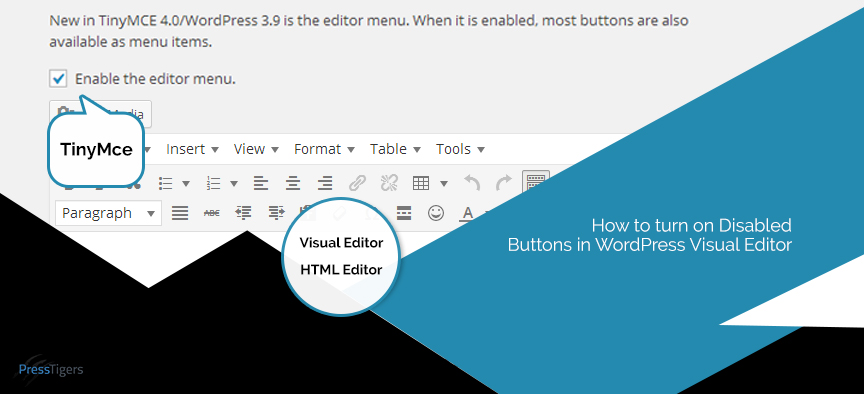Align text center

pos(293,183)
